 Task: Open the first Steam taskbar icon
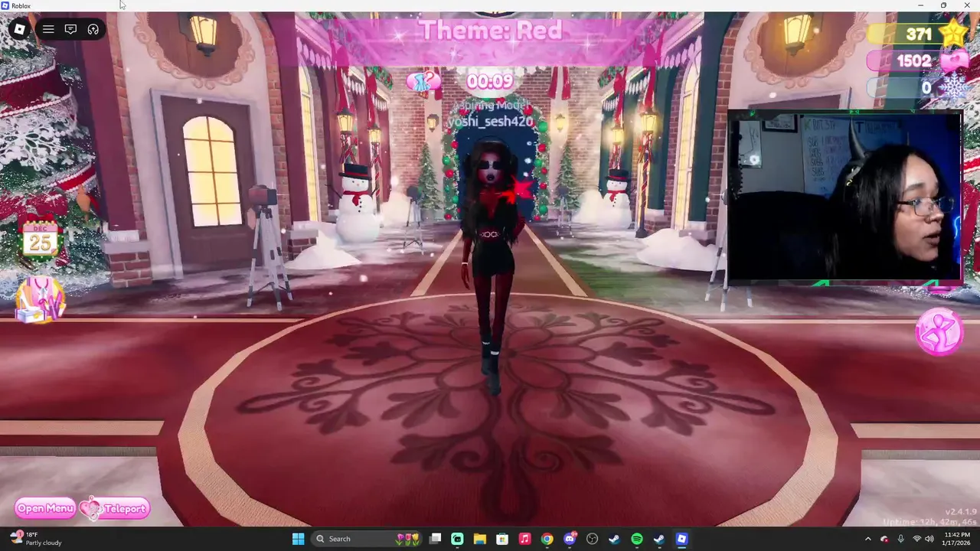click(614, 539)
